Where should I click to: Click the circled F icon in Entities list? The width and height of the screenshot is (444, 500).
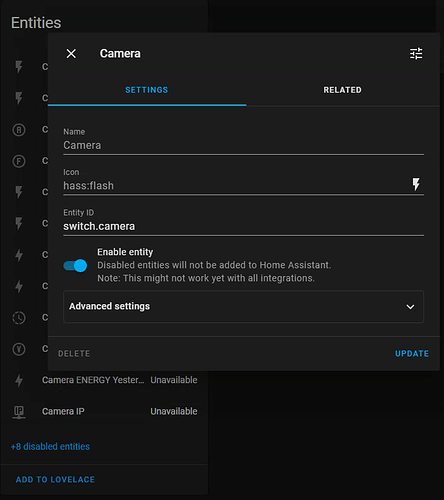click(x=19, y=161)
